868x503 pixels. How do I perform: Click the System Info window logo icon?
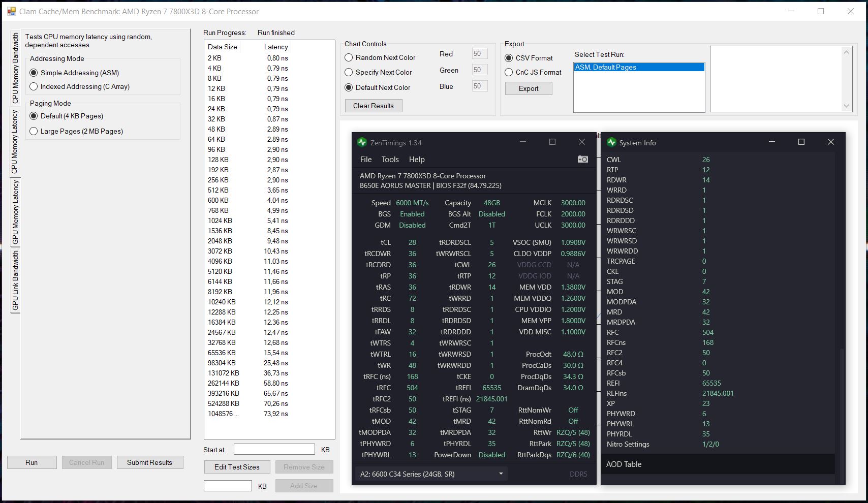click(611, 142)
